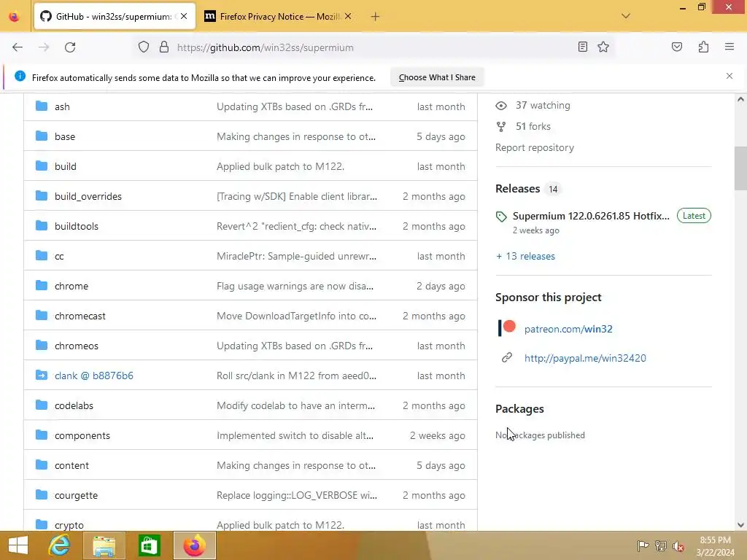Image resolution: width=747 pixels, height=560 pixels.
Task: Open the extensions puzzle icon
Action: click(703, 47)
